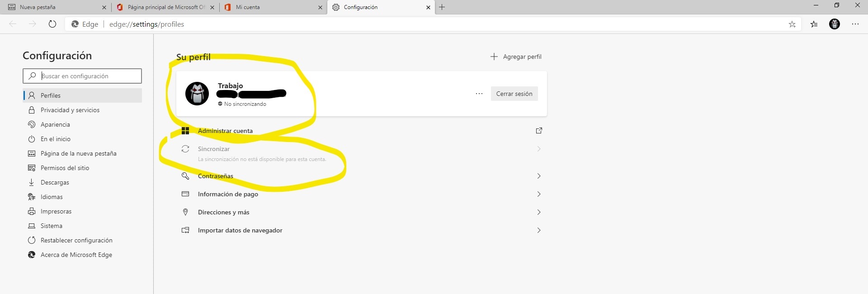Expand the Sincronizar chevron
The height and width of the screenshot is (294, 868).
pos(539,149)
